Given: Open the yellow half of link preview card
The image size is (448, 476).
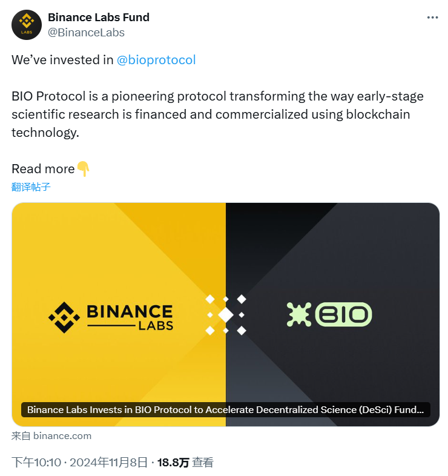Looking at the screenshot, I should click(119, 314).
